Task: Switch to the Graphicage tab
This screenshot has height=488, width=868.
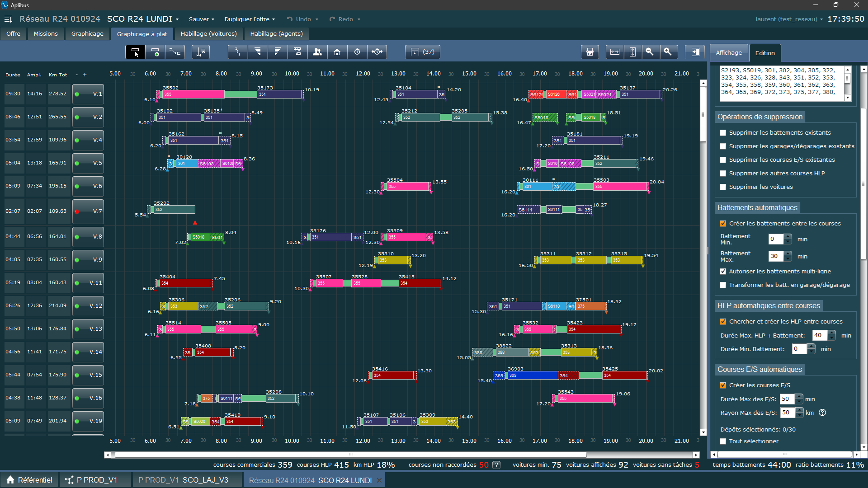Action: point(87,34)
